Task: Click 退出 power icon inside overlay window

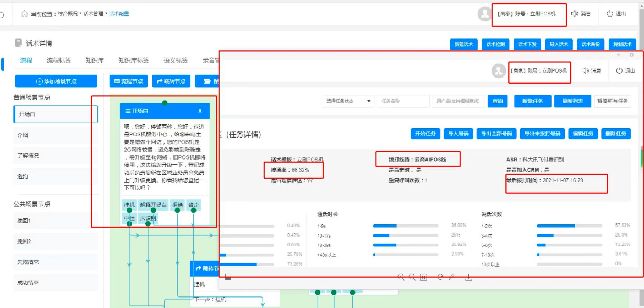Action: pos(619,70)
